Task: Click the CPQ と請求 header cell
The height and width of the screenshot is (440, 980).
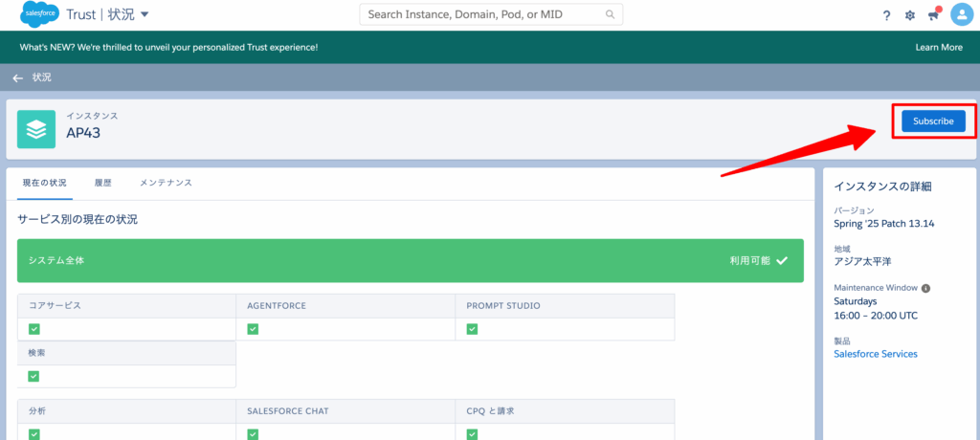Action: coord(565,411)
